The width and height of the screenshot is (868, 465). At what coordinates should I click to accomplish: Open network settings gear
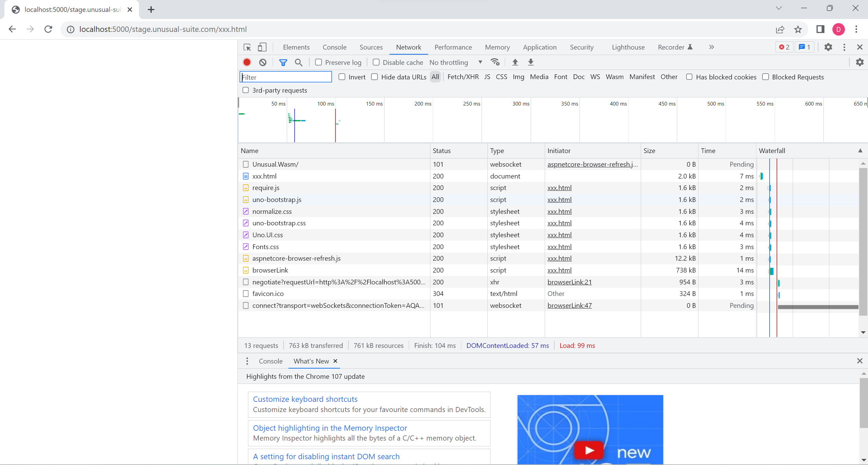860,62
